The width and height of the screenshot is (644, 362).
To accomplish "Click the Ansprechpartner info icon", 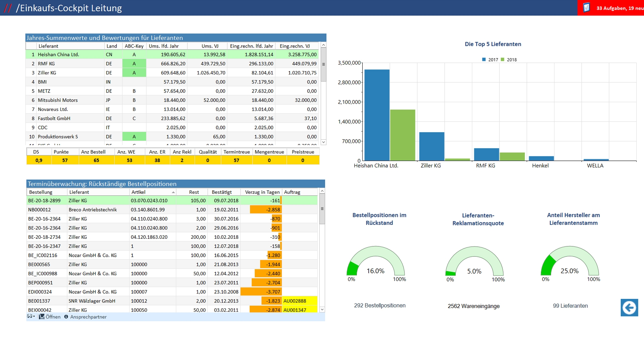I will pyautogui.click(x=66, y=317).
